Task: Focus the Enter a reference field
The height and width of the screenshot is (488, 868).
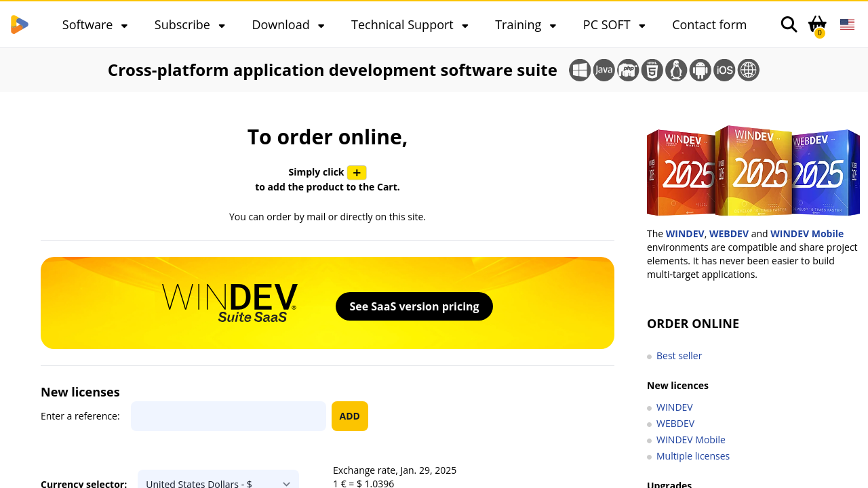Action: (x=229, y=416)
